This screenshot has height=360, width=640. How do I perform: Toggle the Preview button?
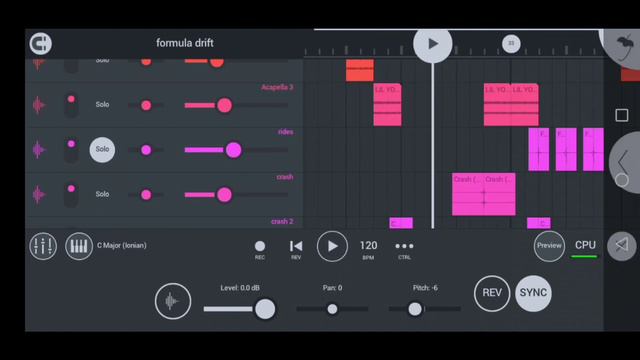(549, 246)
